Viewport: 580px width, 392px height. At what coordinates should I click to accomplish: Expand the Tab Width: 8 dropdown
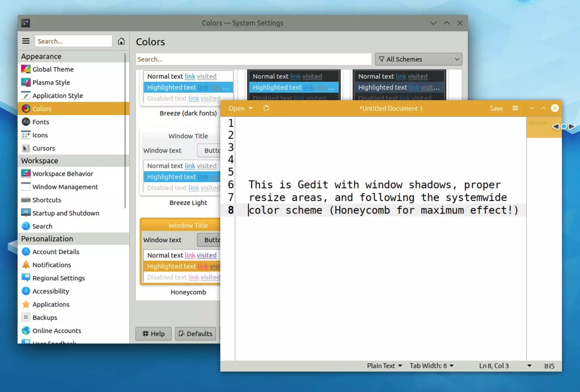(432, 366)
